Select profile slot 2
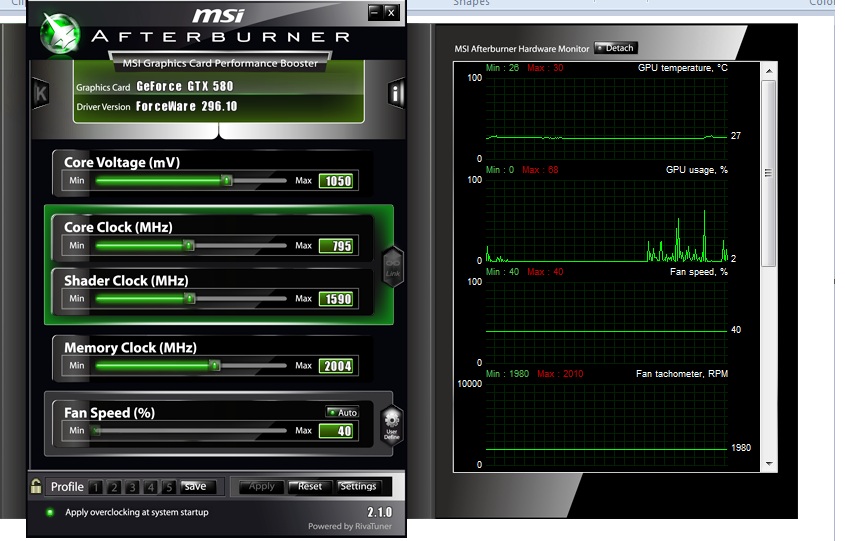This screenshot has width=845, height=541. (x=114, y=487)
